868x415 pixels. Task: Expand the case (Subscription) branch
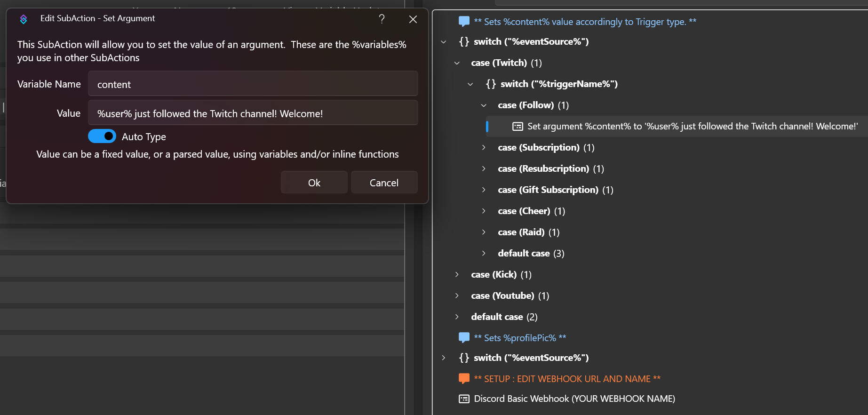pyautogui.click(x=484, y=147)
